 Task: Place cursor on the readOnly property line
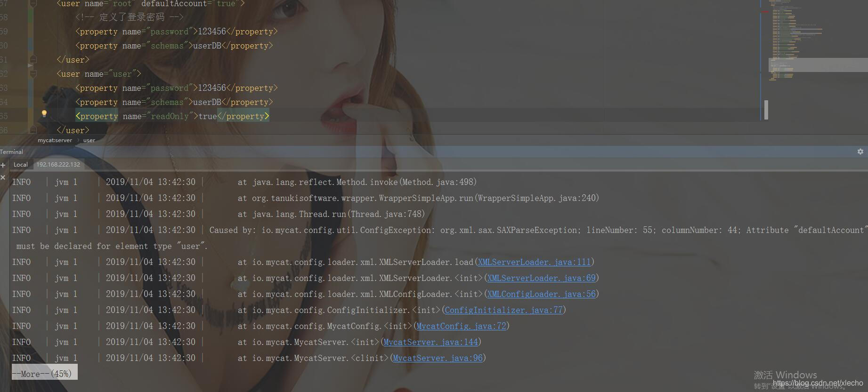(x=172, y=116)
